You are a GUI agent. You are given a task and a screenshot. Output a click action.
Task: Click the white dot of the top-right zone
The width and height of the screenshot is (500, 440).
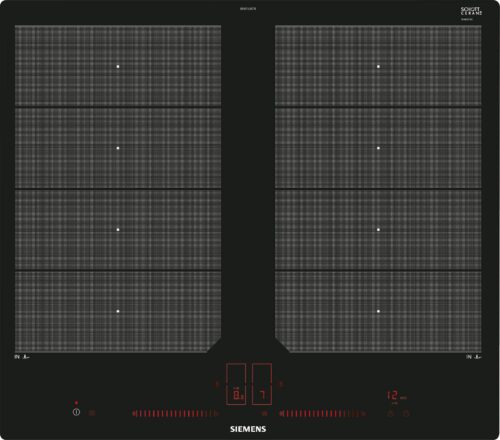point(378,66)
